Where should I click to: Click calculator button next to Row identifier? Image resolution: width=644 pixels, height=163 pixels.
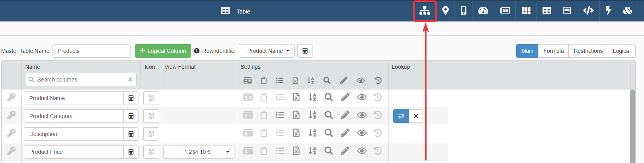click(305, 51)
